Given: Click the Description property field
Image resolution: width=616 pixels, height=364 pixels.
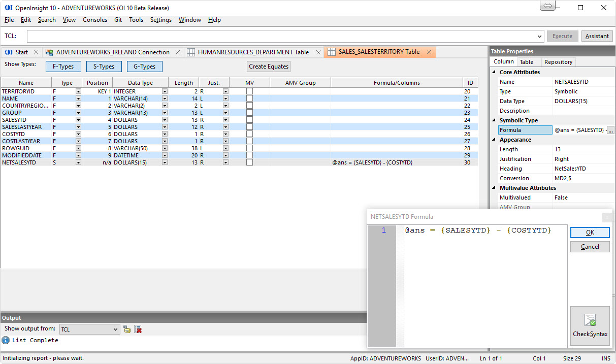Looking at the screenshot, I should pos(583,111).
